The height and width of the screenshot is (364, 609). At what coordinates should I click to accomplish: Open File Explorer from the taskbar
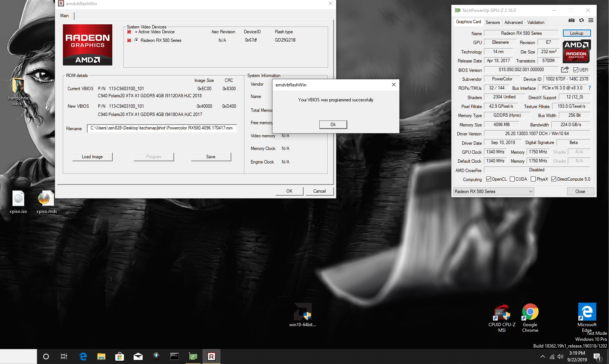(x=101, y=357)
